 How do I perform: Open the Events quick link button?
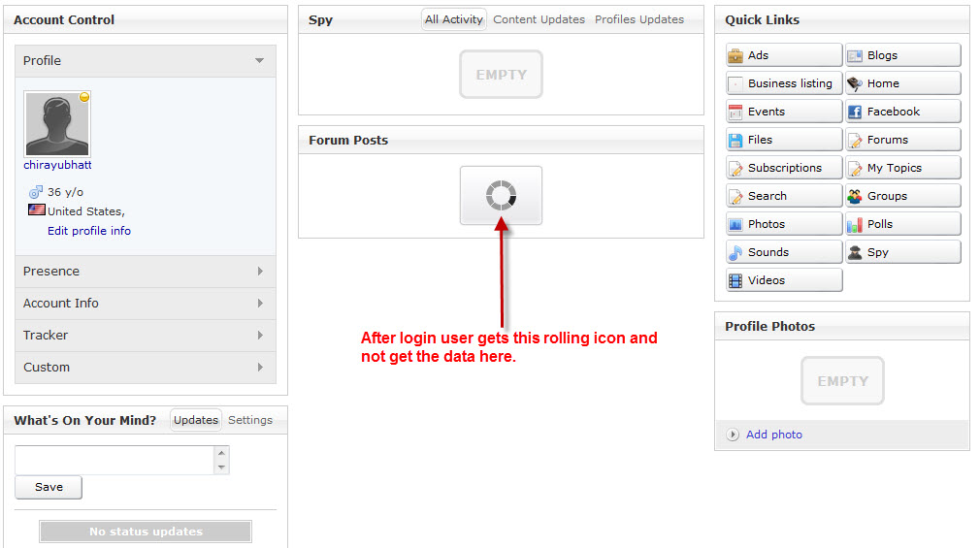click(784, 112)
